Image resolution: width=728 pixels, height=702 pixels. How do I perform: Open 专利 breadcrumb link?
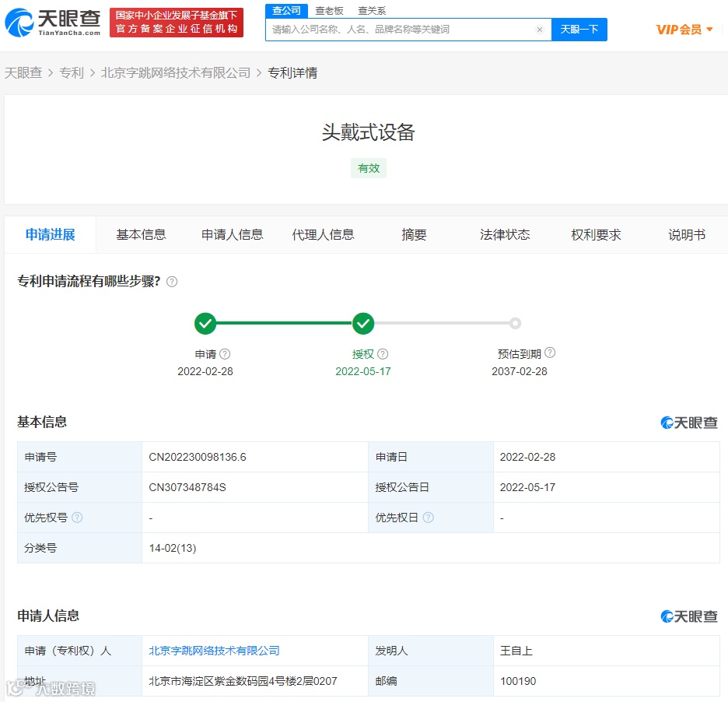pos(72,73)
